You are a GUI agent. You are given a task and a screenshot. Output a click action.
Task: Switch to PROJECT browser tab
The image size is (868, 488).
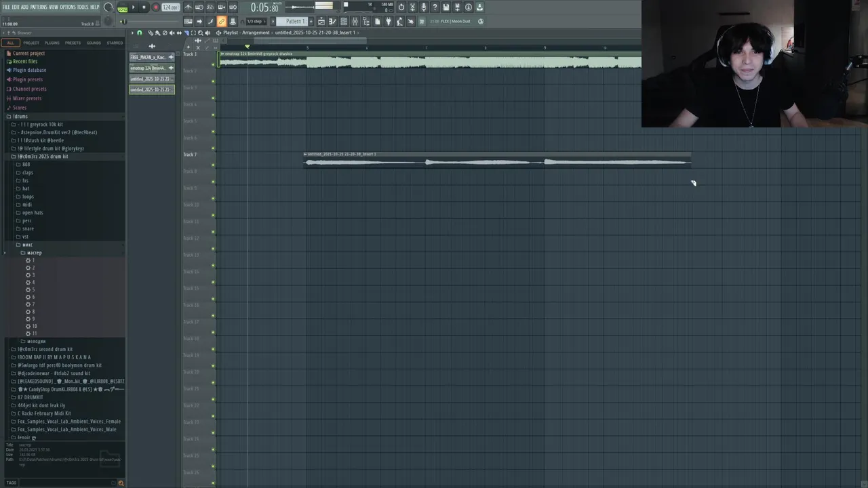click(31, 43)
